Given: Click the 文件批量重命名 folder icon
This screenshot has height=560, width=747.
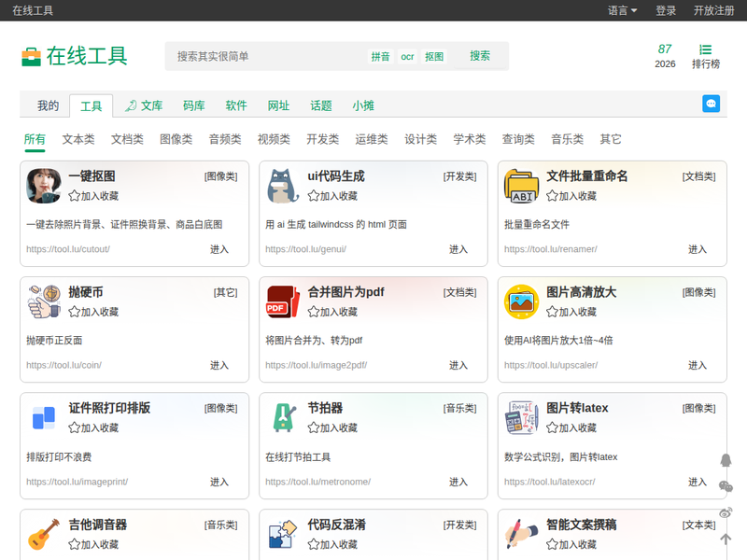Looking at the screenshot, I should click(522, 185).
